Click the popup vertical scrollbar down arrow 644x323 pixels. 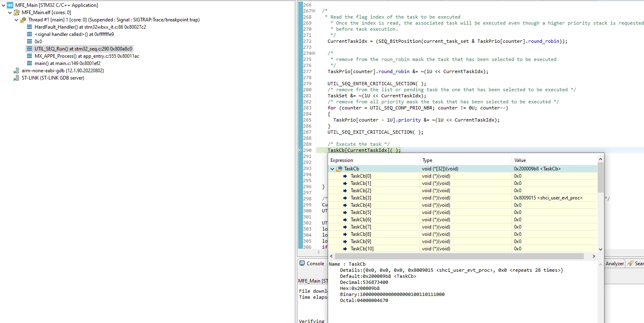point(600,249)
